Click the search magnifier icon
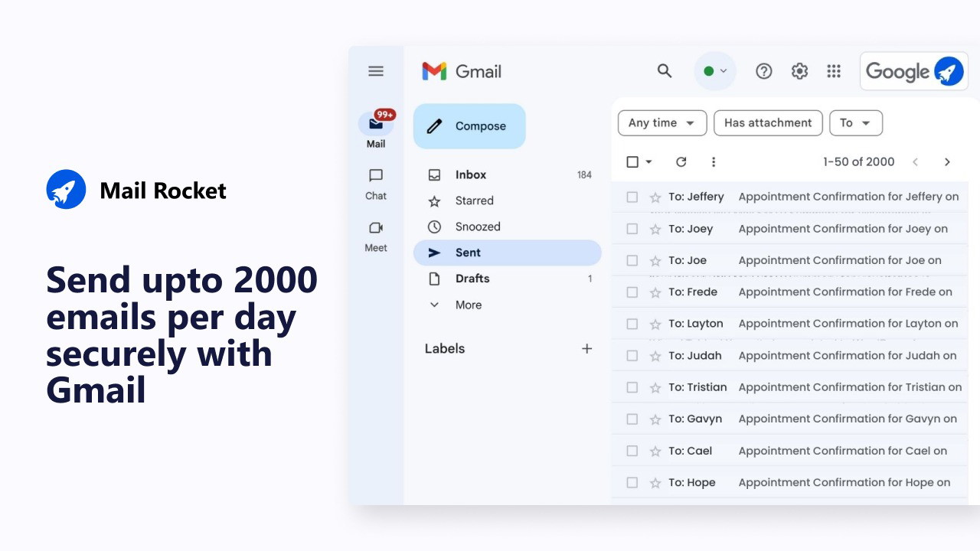980x551 pixels. [x=665, y=71]
